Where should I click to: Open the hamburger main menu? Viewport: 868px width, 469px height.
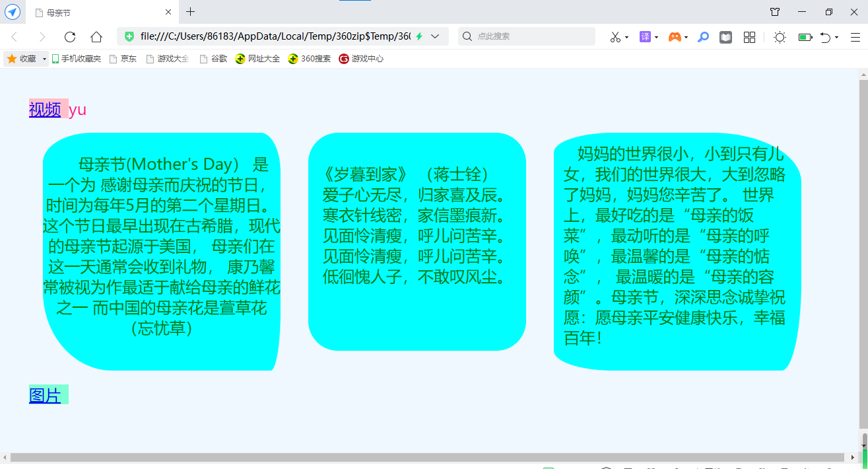click(855, 37)
